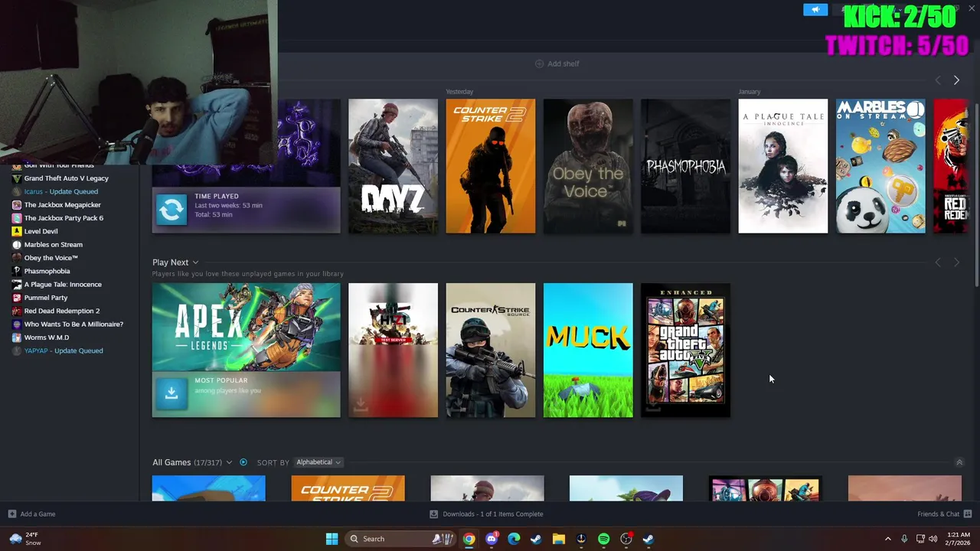
Task: Click the blue filter circle beside All Games
Action: (243, 462)
